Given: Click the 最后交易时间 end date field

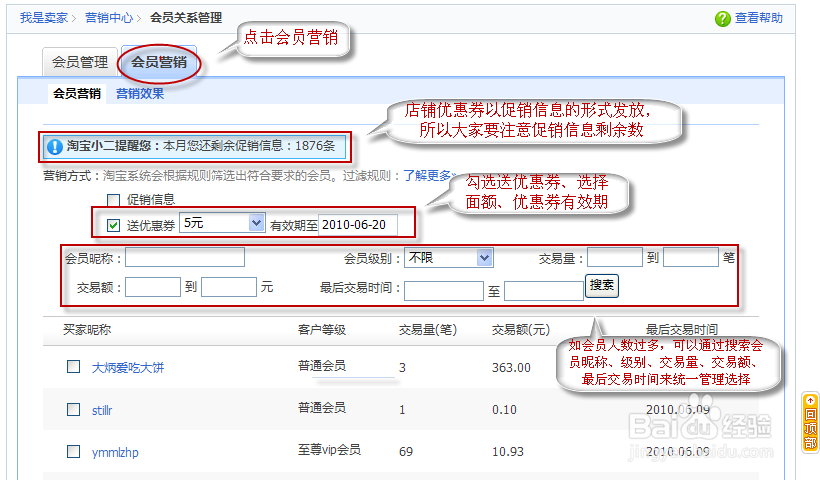Looking at the screenshot, I should click(544, 291).
